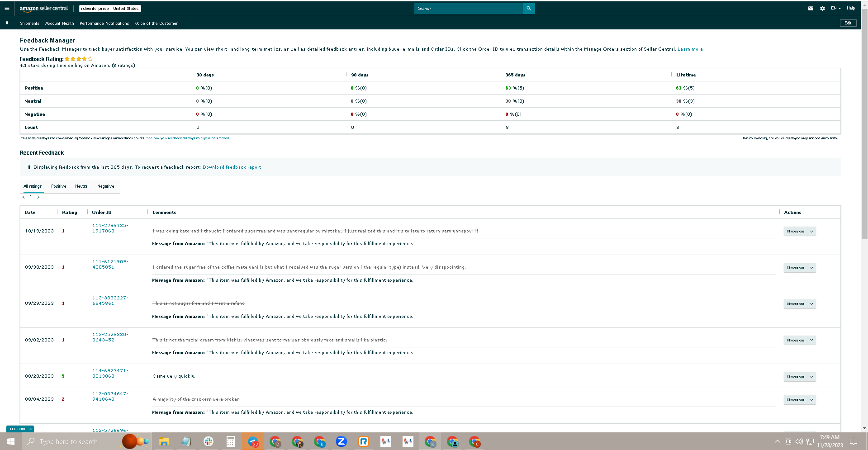Open the rdeenterprise | United States account switcher
The image size is (868, 450).
pos(110,9)
